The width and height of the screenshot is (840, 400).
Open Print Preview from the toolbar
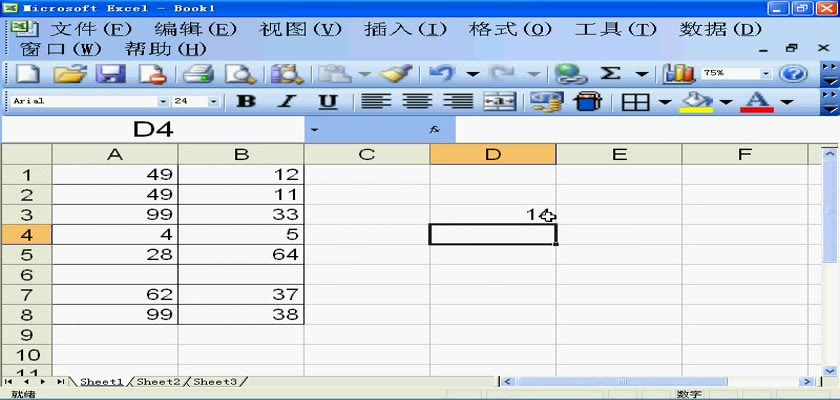point(240,74)
